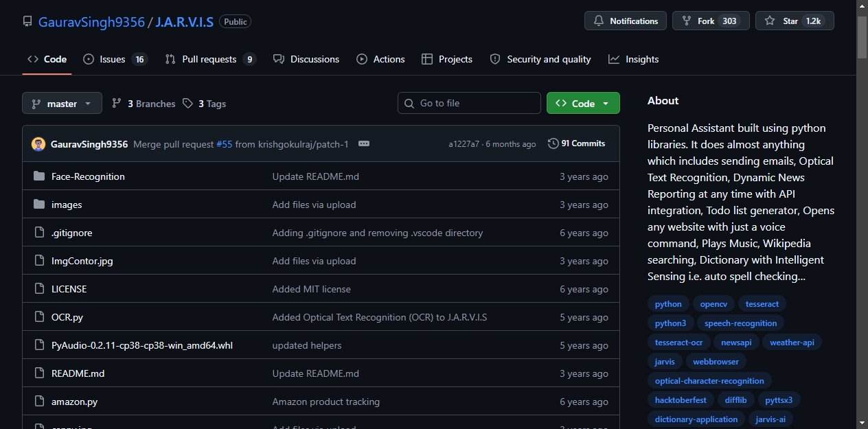Click the branch icon next to 3 Branches
The height and width of the screenshot is (429, 868).
click(117, 104)
